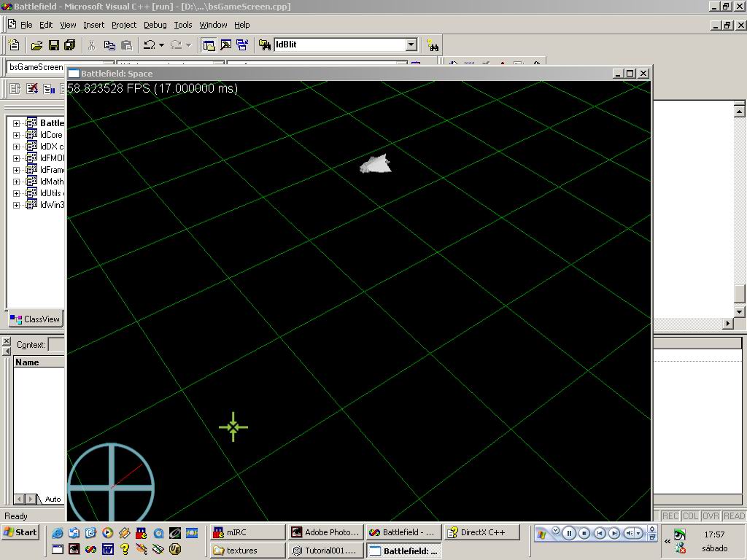Viewport: 747px width, 560px height.
Task: Launch Internet Explorer from Quick Launch
Action: pos(57,533)
